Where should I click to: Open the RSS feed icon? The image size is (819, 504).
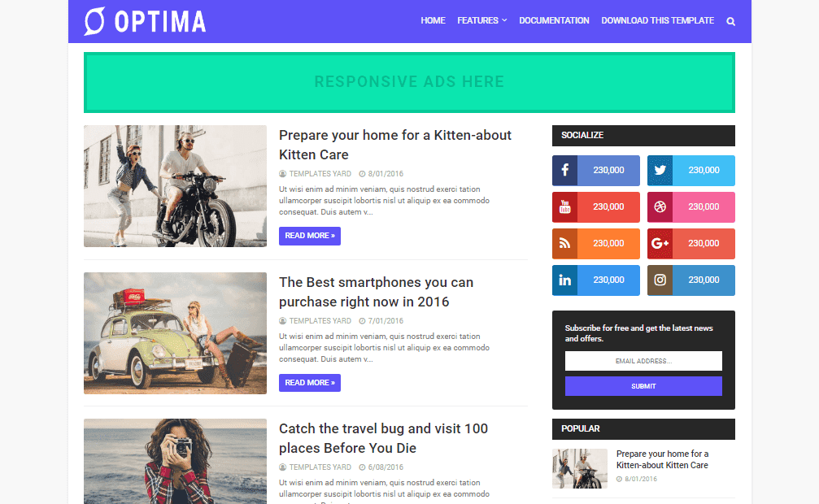coord(564,243)
